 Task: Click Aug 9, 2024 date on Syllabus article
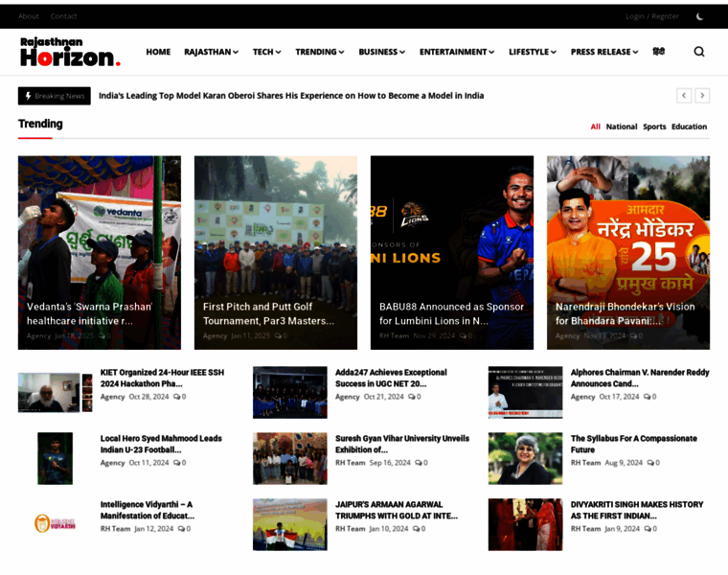624,463
